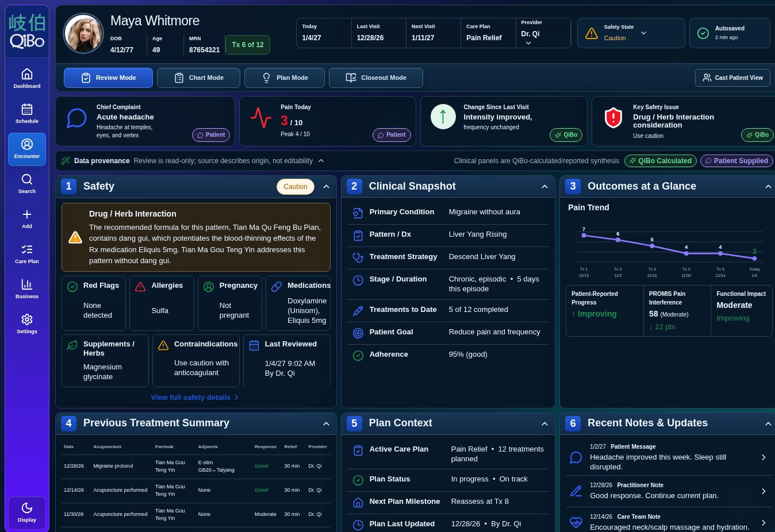775x532 pixels.
Task: Click the Today data point on Pain Trend
Action: pyautogui.click(x=754, y=259)
